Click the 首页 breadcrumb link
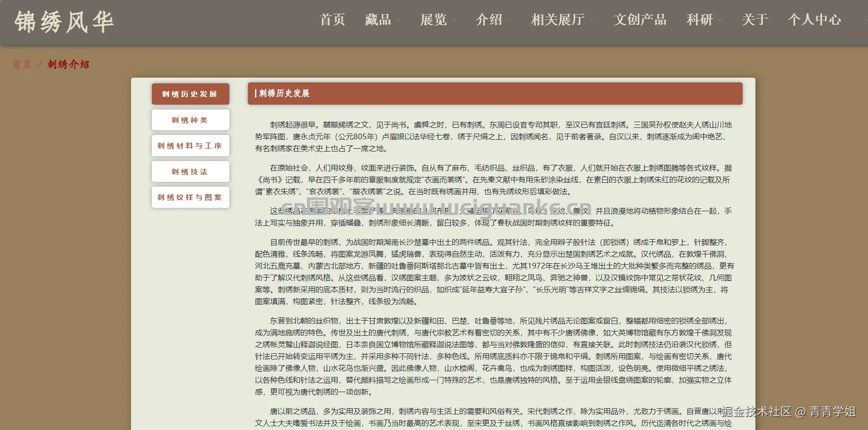 click(x=22, y=64)
